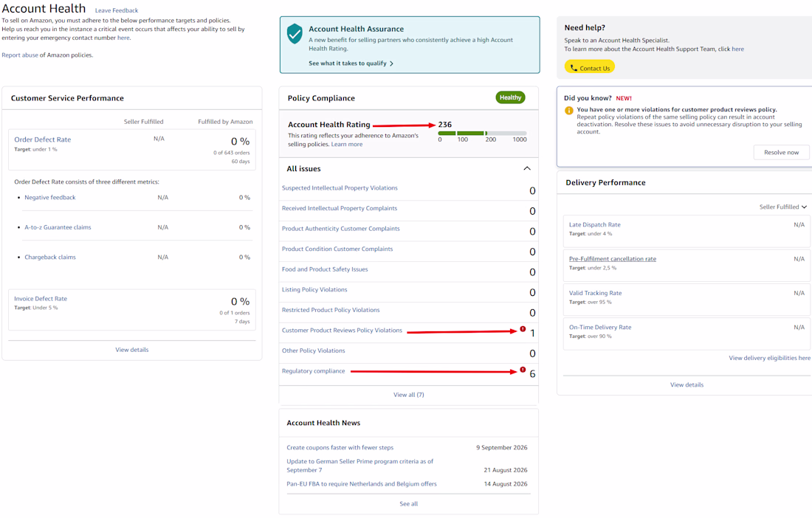The image size is (812, 518).
Task: Open the Late Dispatch Rate link
Action: click(594, 224)
